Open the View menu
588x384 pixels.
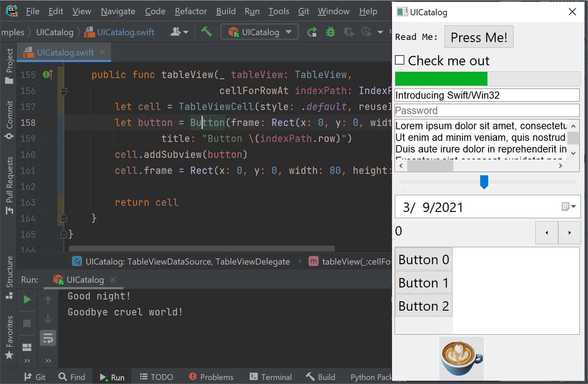tap(82, 11)
